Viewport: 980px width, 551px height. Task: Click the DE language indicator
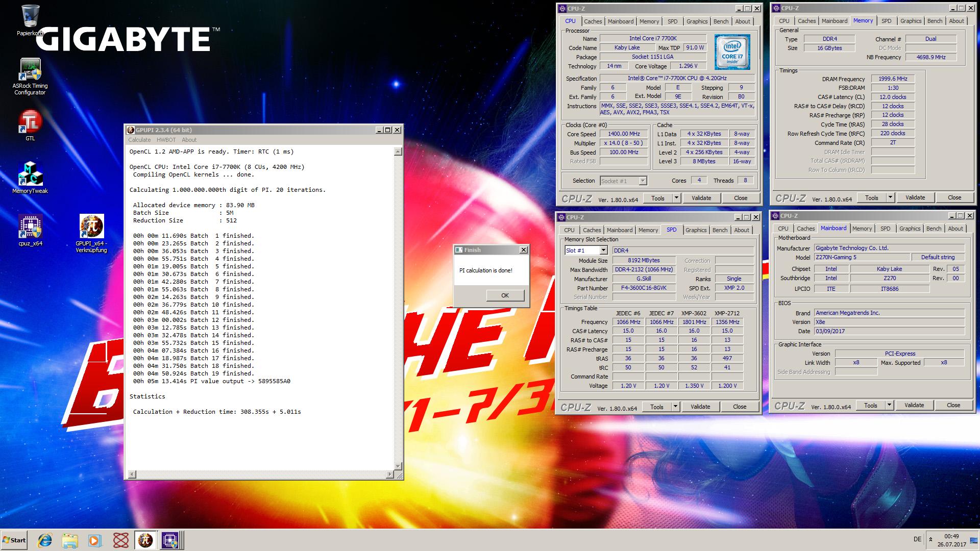917,539
